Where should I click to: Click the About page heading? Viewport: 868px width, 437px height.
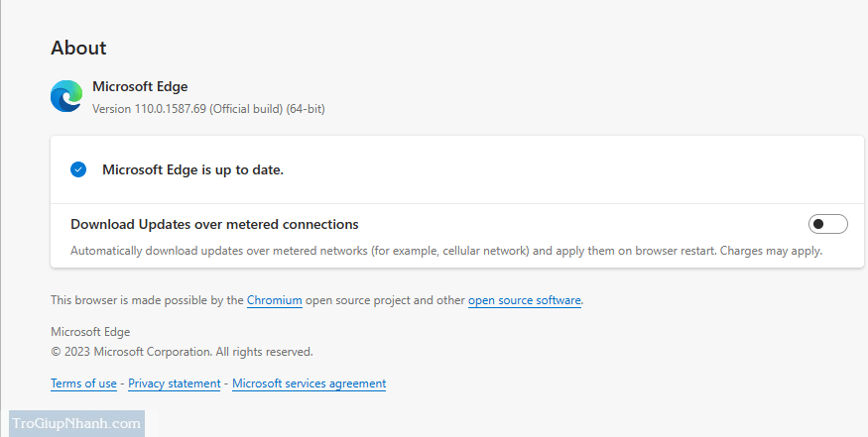(78, 48)
